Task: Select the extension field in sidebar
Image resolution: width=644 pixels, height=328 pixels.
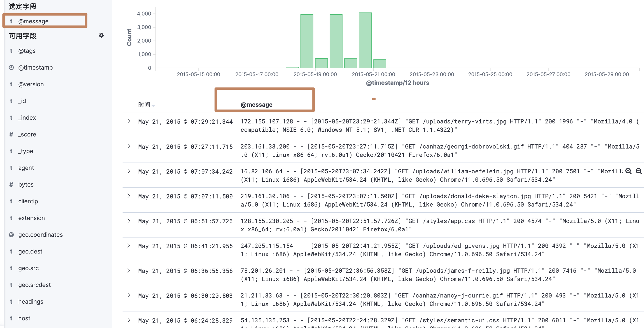Action: point(31,218)
